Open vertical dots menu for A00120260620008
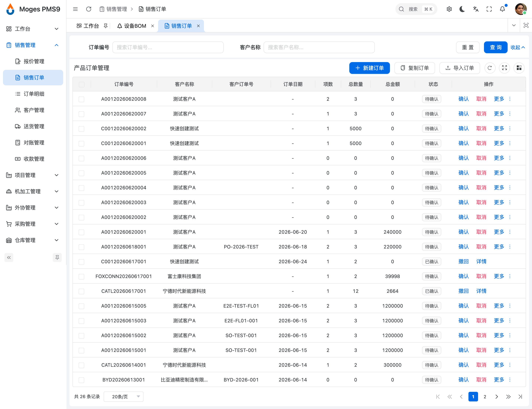Viewport: 532px width, 409px height. 510,99
